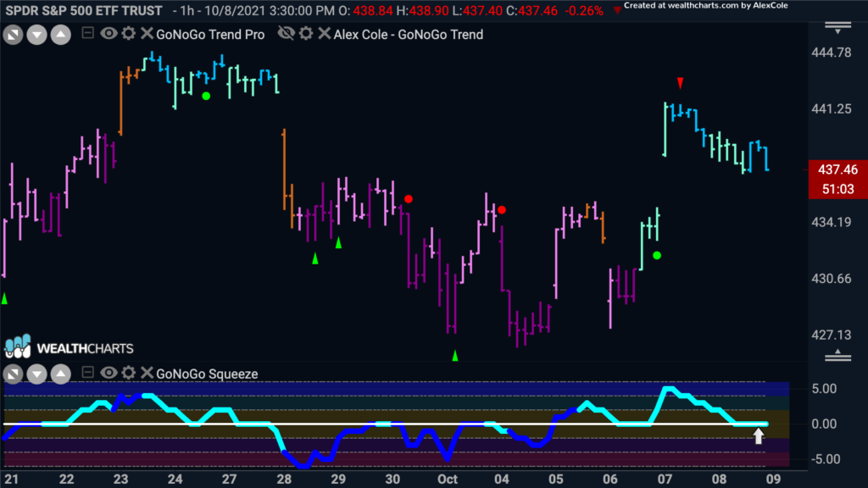This screenshot has height=488, width=868.
Task: Remove Alex Cole - GoNoGo Trend indicator
Action: [x=325, y=34]
